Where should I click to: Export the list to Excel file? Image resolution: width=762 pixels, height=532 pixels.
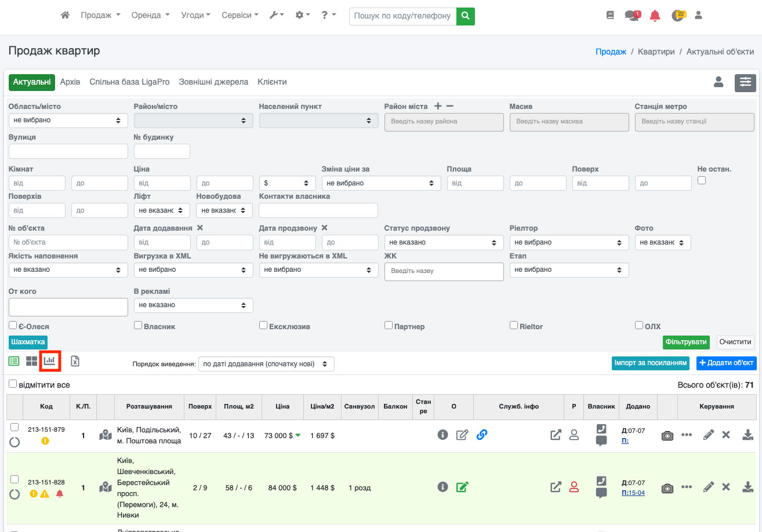[x=75, y=361]
